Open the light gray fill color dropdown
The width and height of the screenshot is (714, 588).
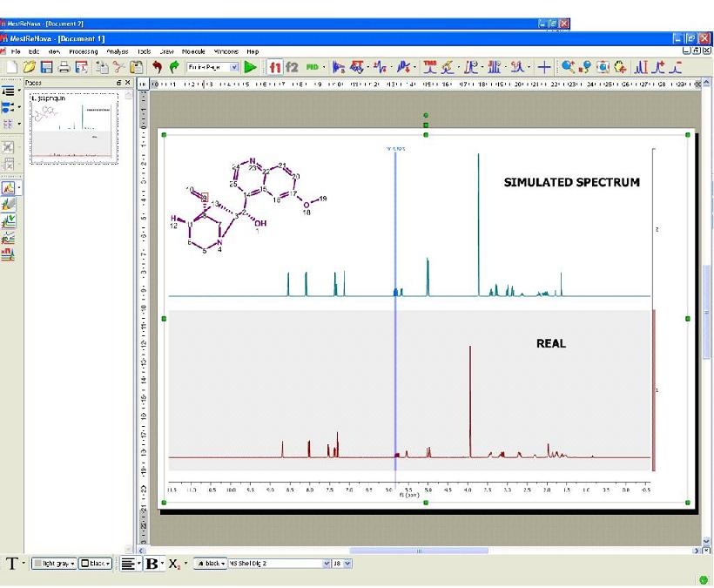coord(54,564)
